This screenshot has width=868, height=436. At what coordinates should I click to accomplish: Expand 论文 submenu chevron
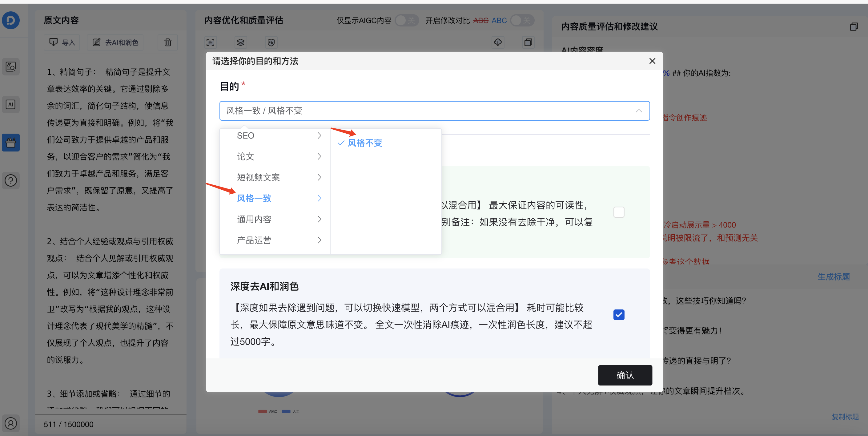point(319,156)
